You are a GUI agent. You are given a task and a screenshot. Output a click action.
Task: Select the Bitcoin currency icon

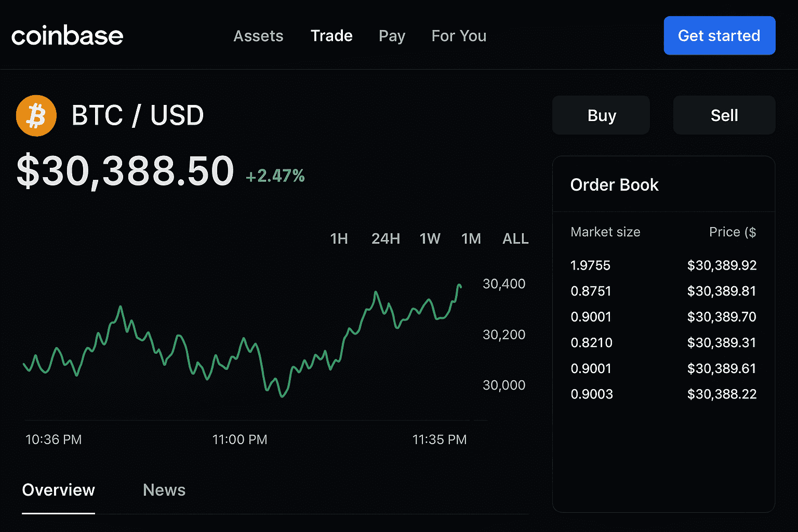[36, 115]
